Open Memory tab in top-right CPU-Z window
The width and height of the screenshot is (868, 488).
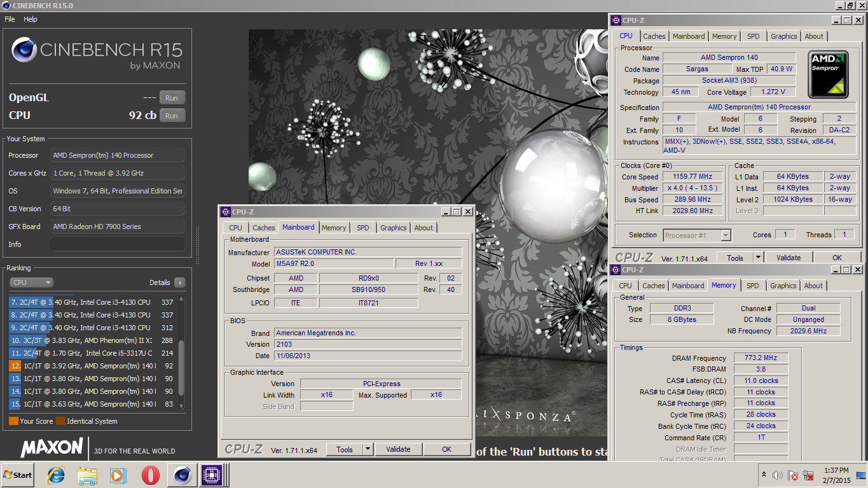(724, 36)
